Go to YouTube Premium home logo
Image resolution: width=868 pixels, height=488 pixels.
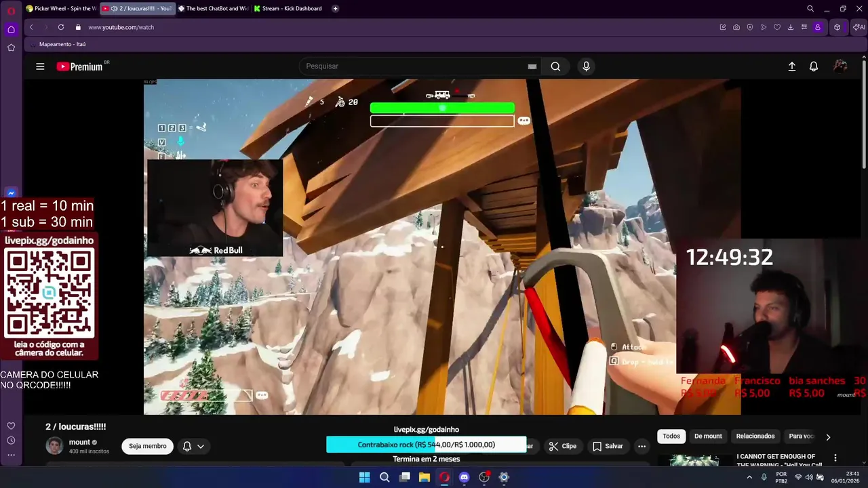(x=80, y=66)
